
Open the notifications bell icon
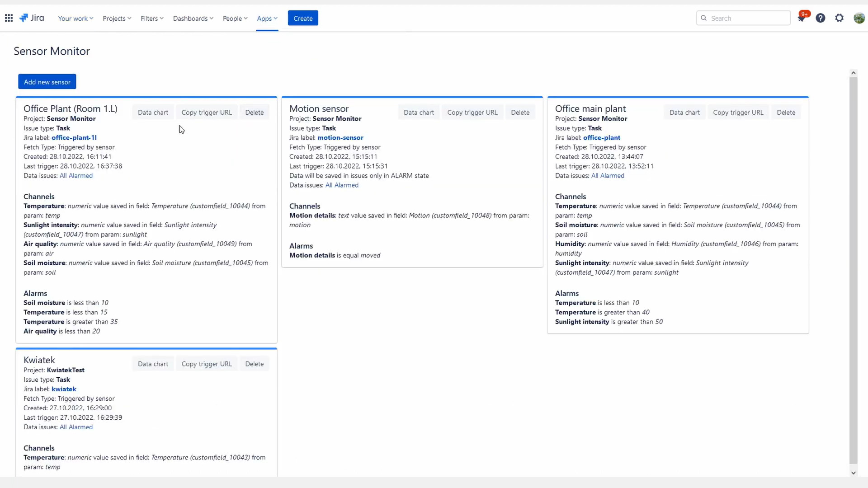pos(801,18)
